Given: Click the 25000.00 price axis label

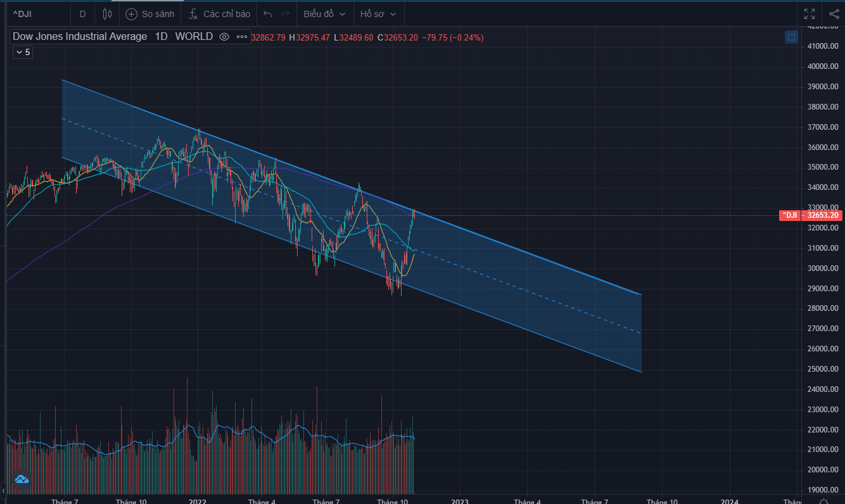Looking at the screenshot, I should pyautogui.click(x=822, y=369).
